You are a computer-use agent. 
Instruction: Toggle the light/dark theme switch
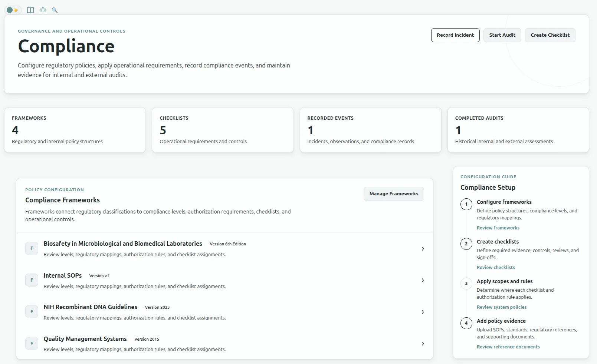tap(12, 10)
